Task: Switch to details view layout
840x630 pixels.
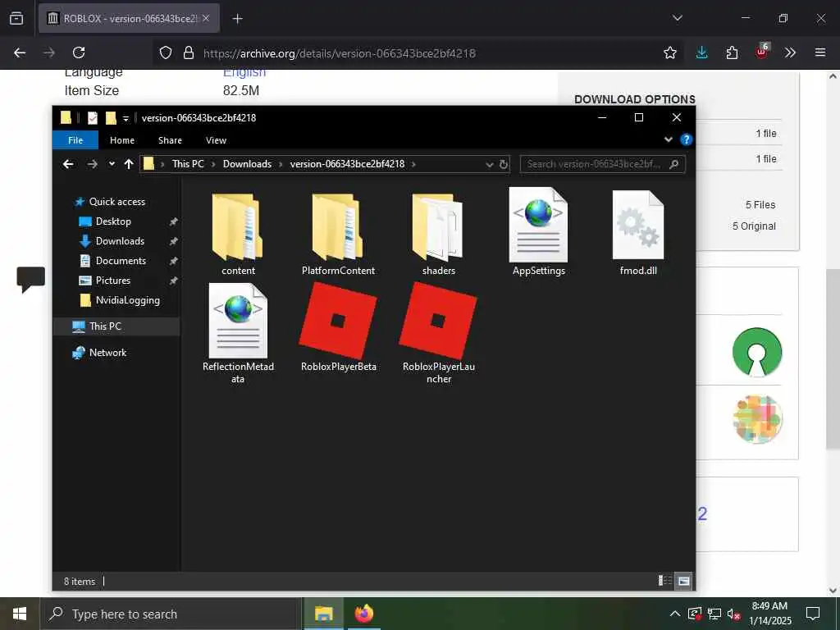Action: tap(664, 581)
